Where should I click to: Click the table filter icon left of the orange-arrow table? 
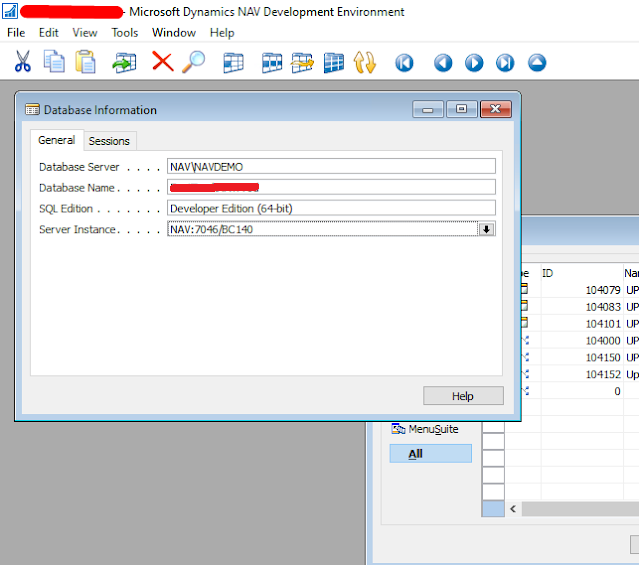(x=272, y=63)
